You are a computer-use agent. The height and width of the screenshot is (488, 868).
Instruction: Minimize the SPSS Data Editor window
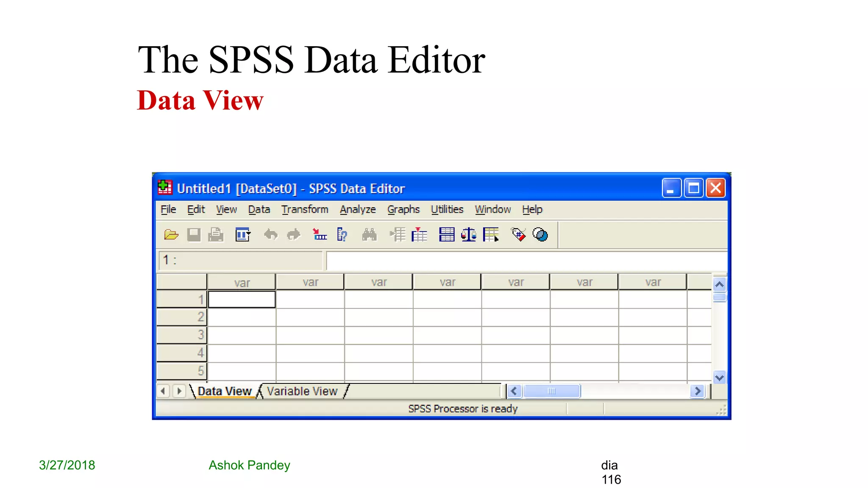pos(671,188)
